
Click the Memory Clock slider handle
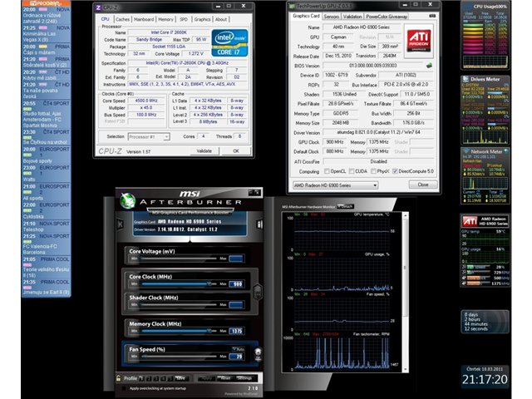(x=209, y=331)
